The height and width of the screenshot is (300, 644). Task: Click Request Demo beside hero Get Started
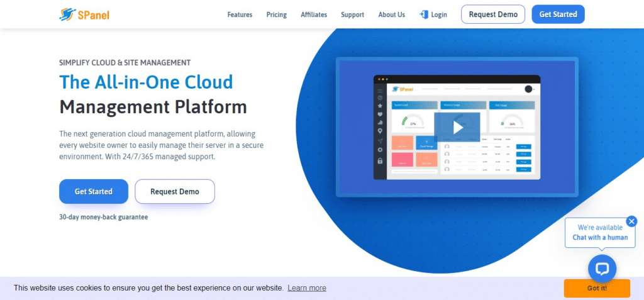coord(175,191)
